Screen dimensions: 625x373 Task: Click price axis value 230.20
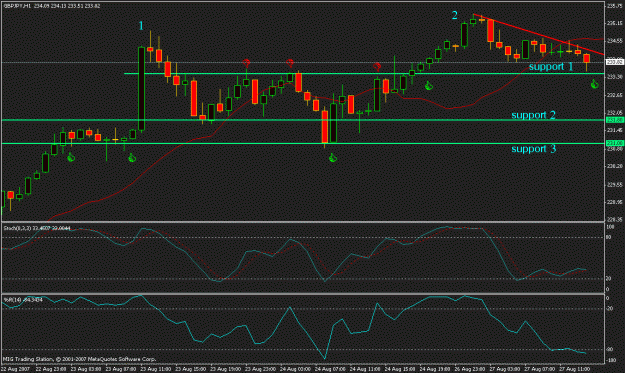point(614,166)
